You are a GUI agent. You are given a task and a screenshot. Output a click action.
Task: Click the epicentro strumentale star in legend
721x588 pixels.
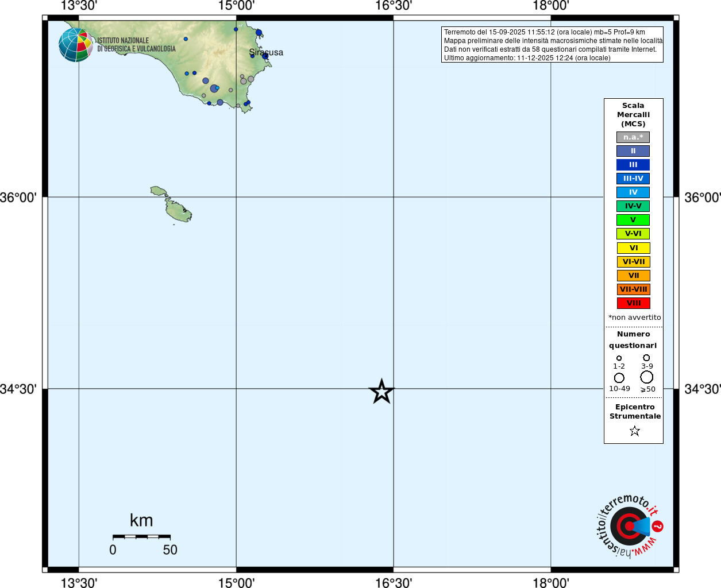pyautogui.click(x=634, y=431)
